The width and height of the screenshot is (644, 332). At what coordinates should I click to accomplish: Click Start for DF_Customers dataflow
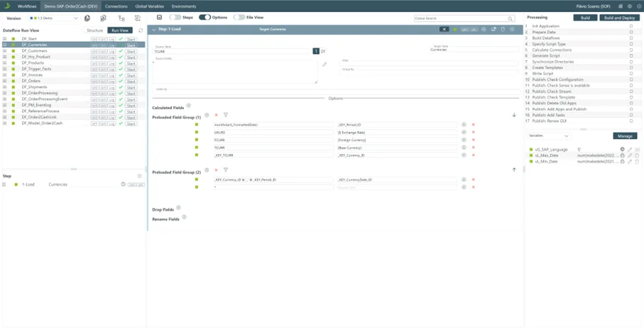pyautogui.click(x=131, y=51)
